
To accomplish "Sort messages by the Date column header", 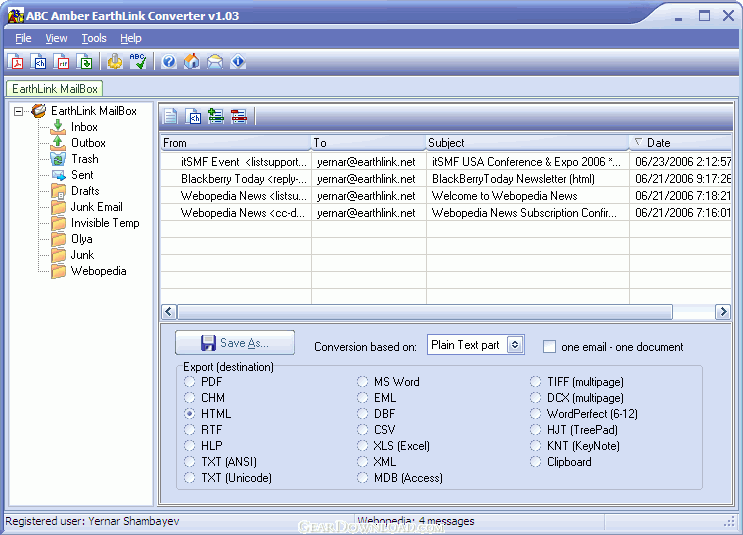I will click(680, 143).
